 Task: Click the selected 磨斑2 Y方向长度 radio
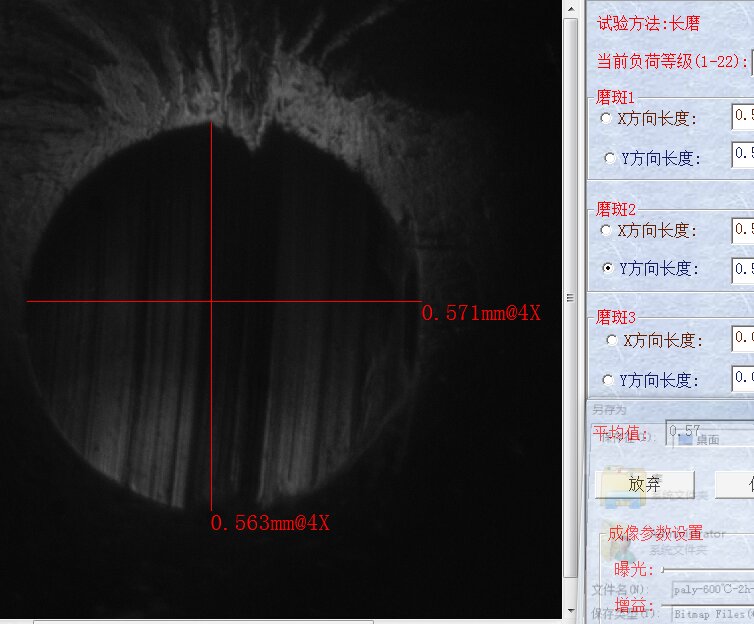(x=609, y=269)
